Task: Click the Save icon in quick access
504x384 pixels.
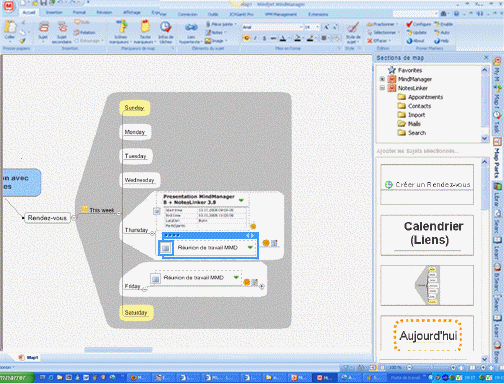Action: 43,3
